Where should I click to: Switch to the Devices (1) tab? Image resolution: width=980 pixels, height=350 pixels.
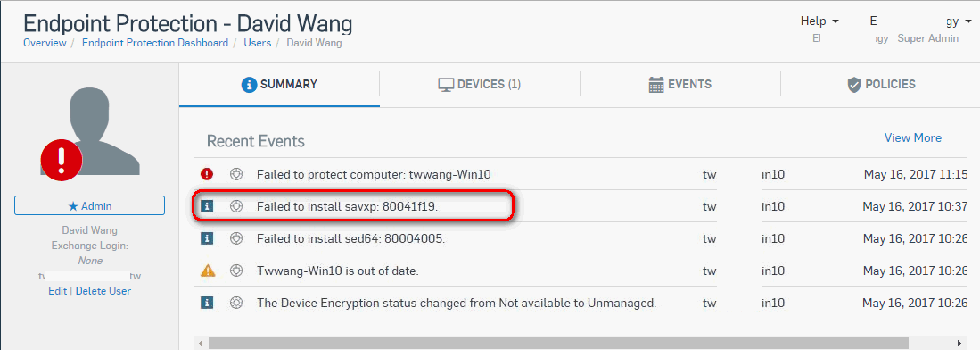pos(480,85)
